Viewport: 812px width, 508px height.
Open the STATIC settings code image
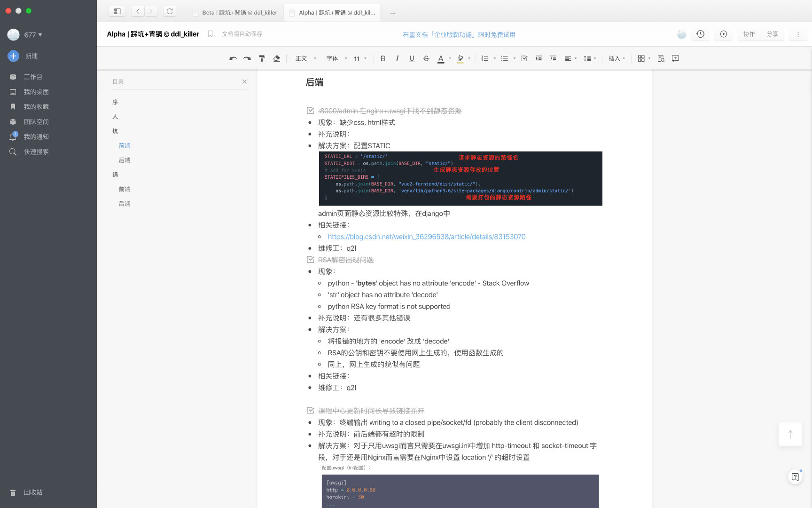[x=461, y=178]
